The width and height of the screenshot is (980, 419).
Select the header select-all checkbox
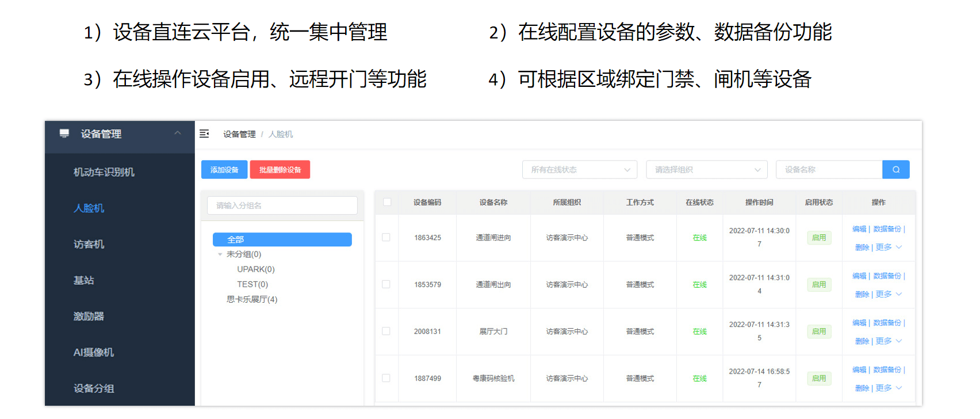(387, 202)
